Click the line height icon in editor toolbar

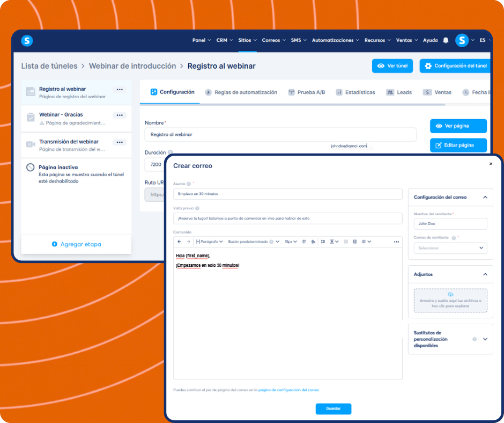point(323,242)
